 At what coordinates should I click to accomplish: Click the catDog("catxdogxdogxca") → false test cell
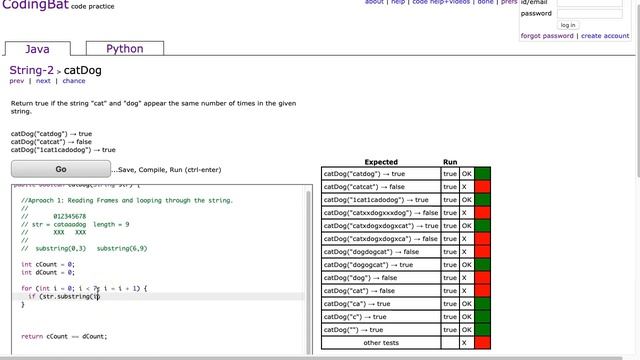pyautogui.click(x=381, y=239)
